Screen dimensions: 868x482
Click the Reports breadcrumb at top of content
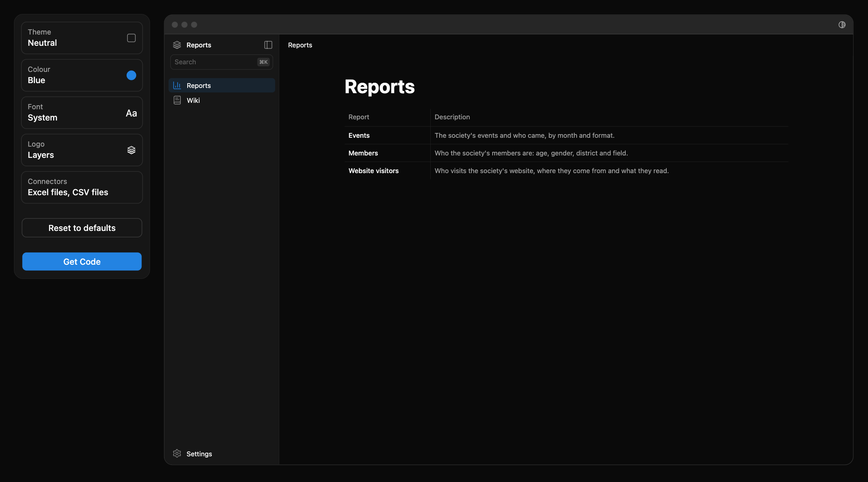click(x=300, y=45)
